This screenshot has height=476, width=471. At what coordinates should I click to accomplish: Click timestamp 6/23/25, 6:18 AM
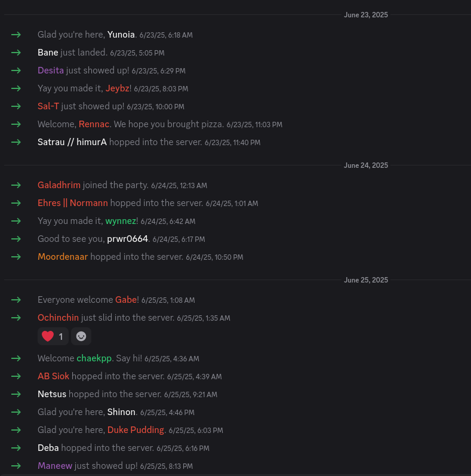click(x=166, y=35)
